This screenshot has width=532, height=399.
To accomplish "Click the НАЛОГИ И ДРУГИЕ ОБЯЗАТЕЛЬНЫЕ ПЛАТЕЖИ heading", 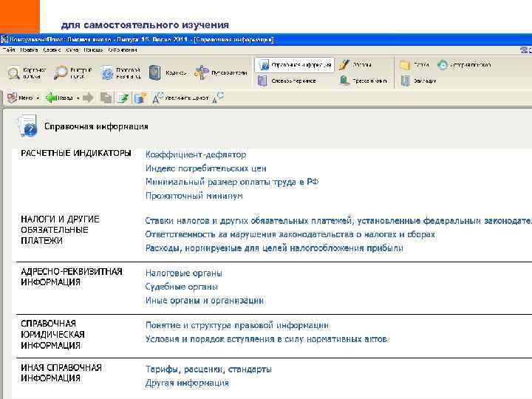I will tap(60, 230).
